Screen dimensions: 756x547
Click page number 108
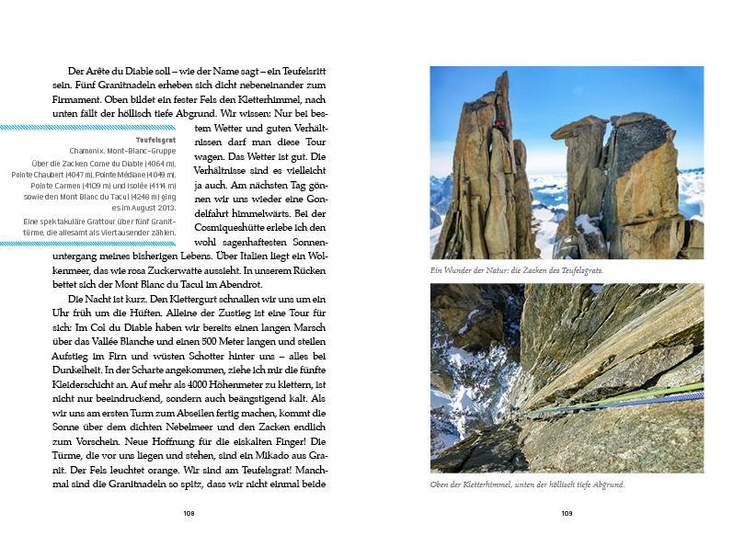pos(189,513)
